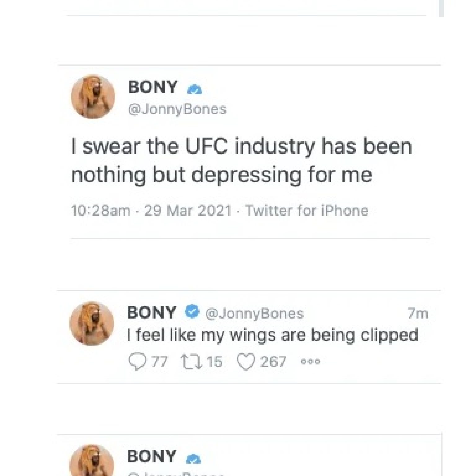The image size is (476, 476).
Task: Open @JonnyBones handle in wings clipped tweet
Action: [x=254, y=314]
